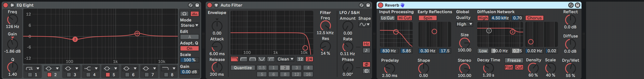Click Reverb hot-swap preset icon
This screenshot has width=644, height=79.
pyautogui.click(x=571, y=5)
